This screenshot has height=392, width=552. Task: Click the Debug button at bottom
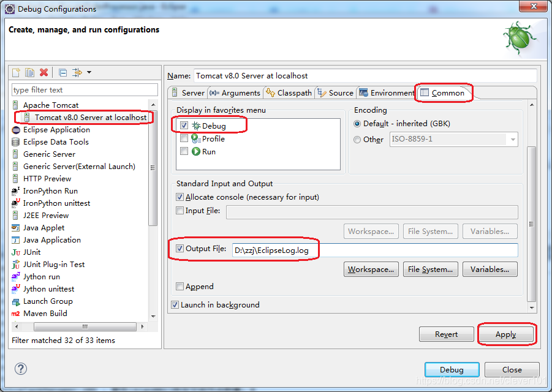(452, 370)
